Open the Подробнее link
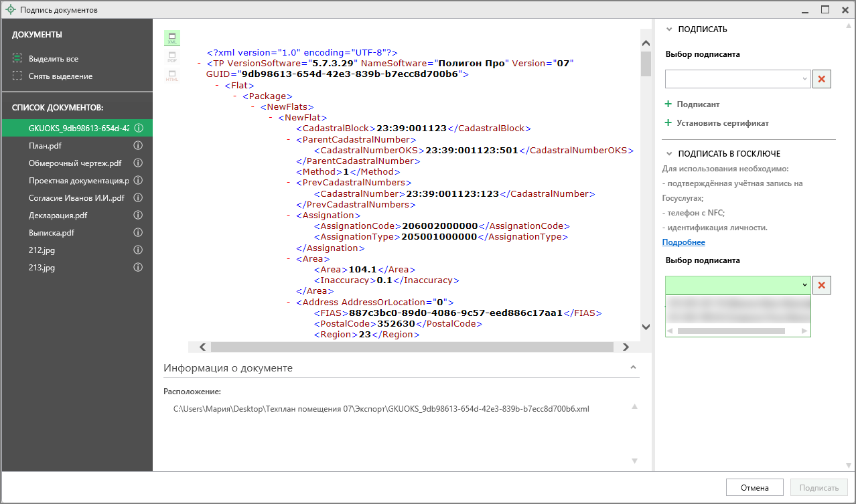Viewport: 856px width, 504px height. pyautogui.click(x=683, y=242)
